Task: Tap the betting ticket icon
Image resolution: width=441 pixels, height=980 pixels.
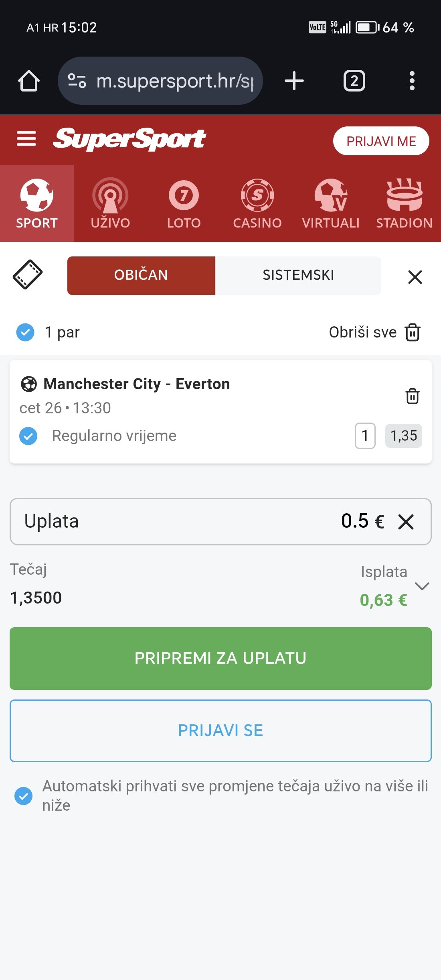Action: (28, 275)
